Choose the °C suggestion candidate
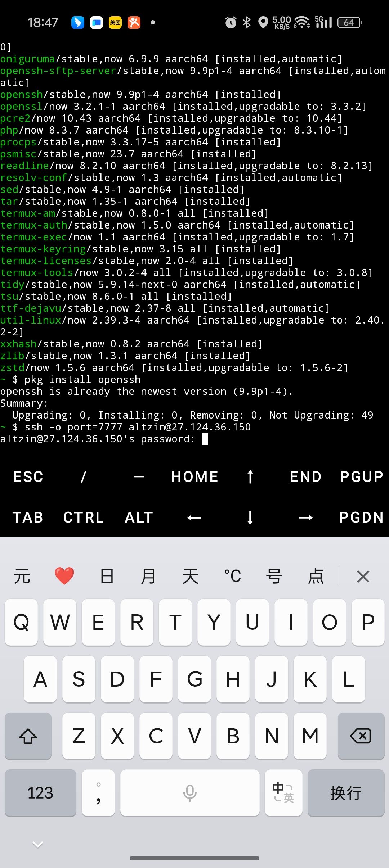 tap(232, 576)
